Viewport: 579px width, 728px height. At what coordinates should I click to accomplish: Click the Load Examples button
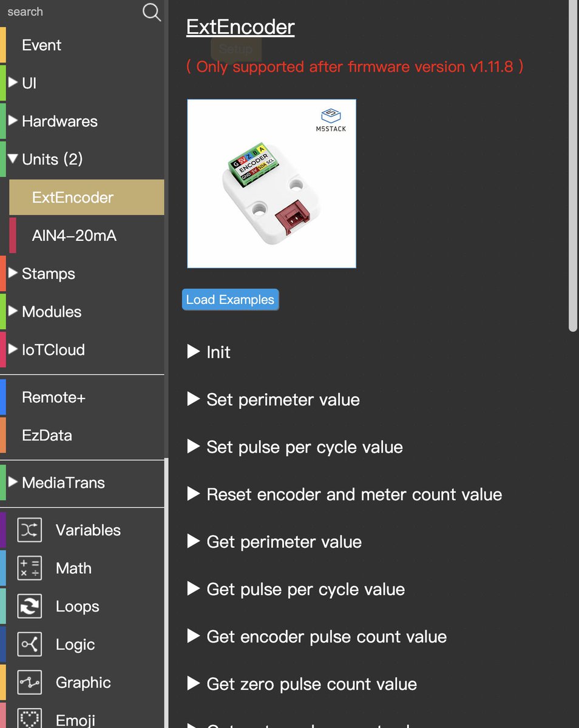[x=230, y=299]
